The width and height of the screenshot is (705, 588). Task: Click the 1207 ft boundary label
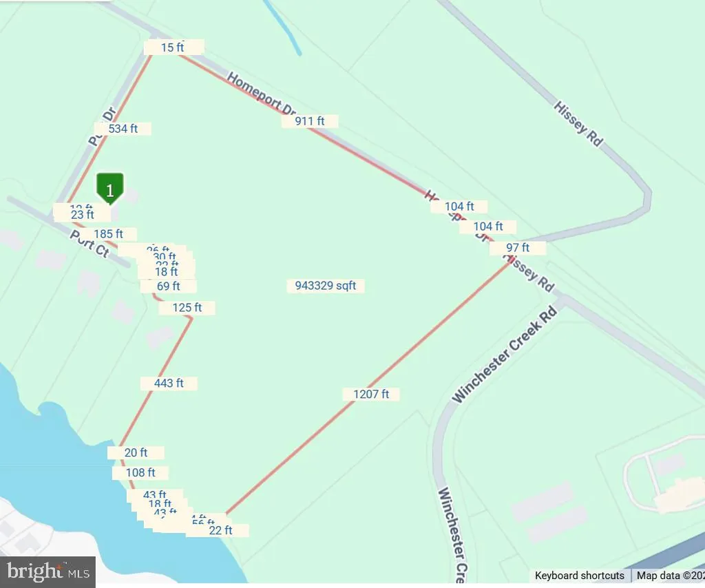tap(371, 395)
